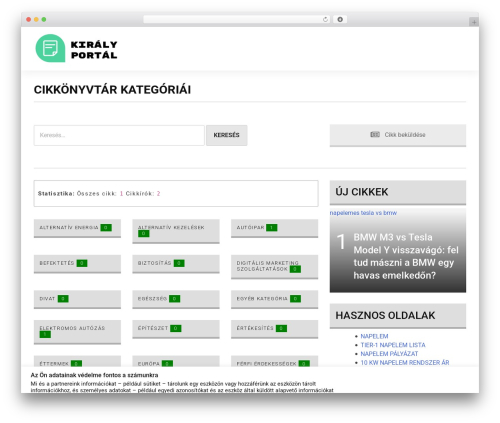The width and height of the screenshot is (500, 423).
Task: Click the Király Portál logo icon
Action: point(50,48)
